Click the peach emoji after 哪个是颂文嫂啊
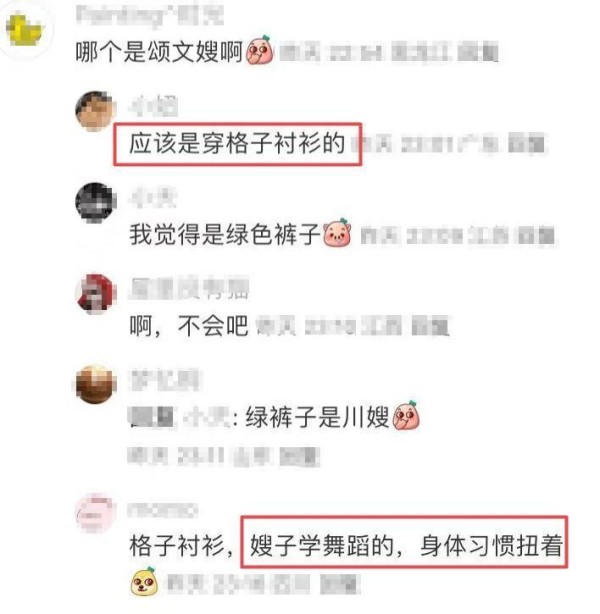 click(x=260, y=50)
